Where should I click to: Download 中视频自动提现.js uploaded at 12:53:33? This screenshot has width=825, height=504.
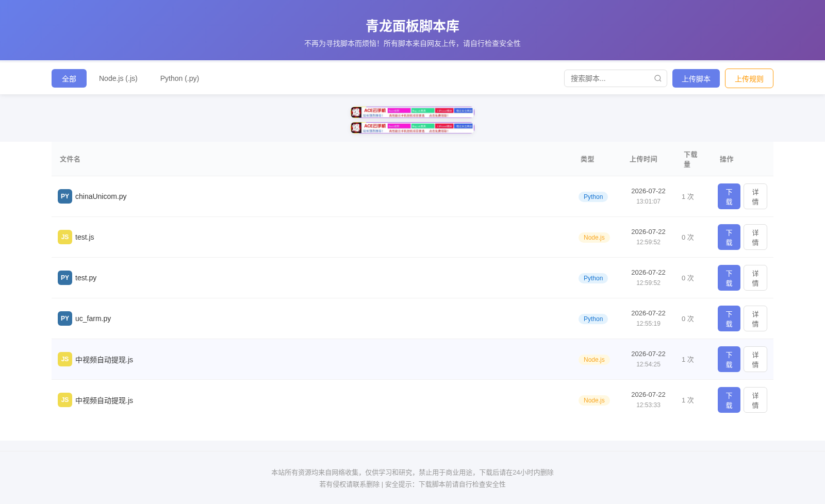pyautogui.click(x=729, y=400)
